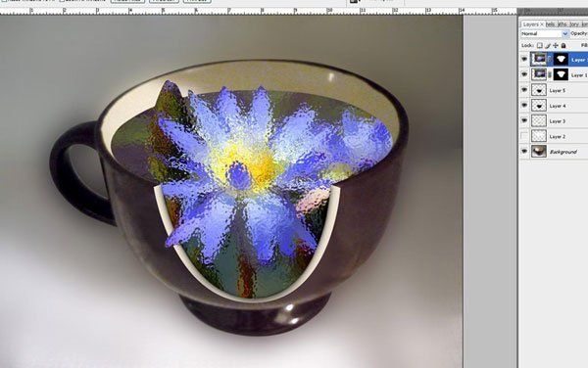The image size is (588, 368).
Task: Select the layer mask of the top highlighted layer
Action: [x=561, y=59]
